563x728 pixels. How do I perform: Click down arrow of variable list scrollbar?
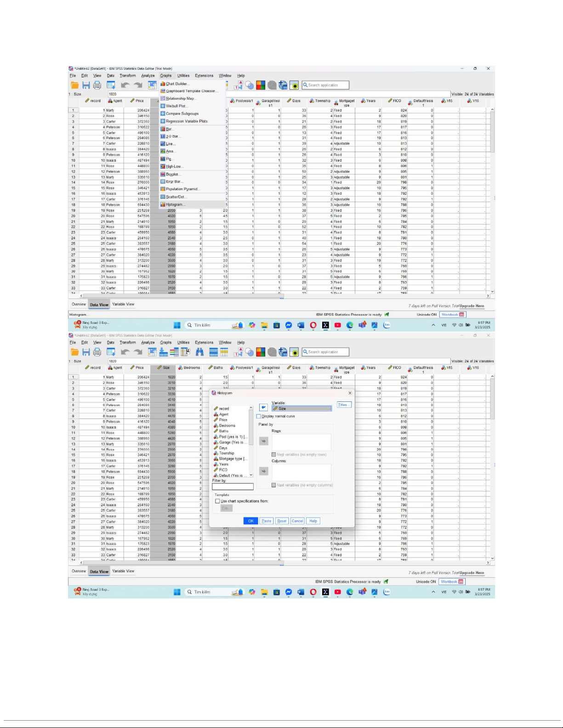coord(251,475)
